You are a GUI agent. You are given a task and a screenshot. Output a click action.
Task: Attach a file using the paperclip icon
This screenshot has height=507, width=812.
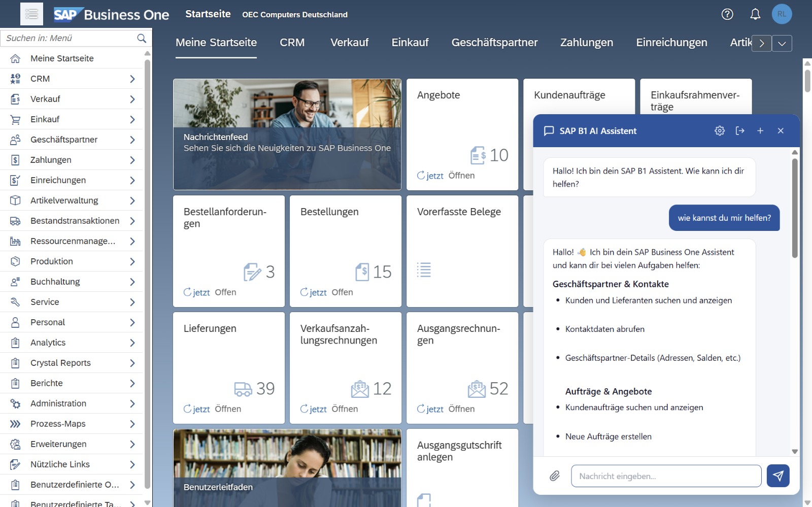555,476
